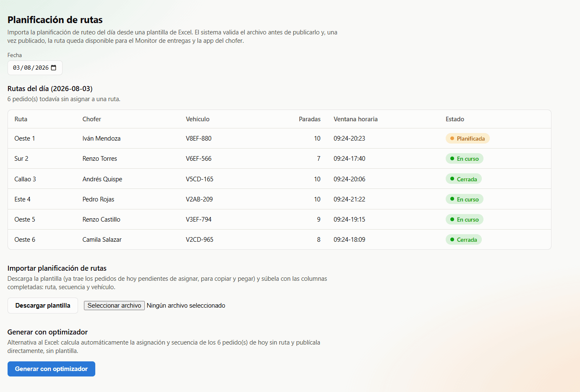This screenshot has width=580, height=392.
Task: Select the Vehículo column header
Action: tap(198, 119)
